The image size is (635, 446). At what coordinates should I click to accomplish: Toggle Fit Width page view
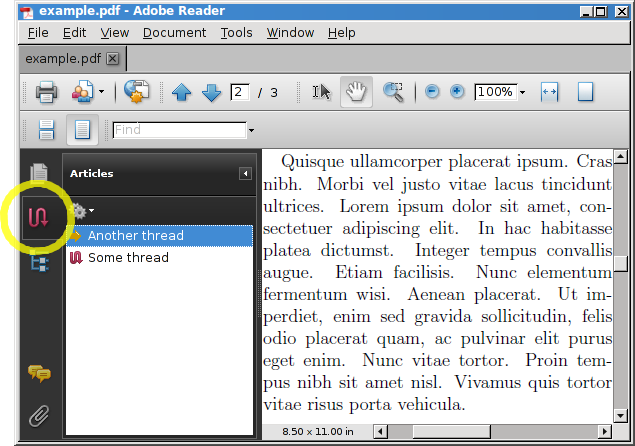549,92
